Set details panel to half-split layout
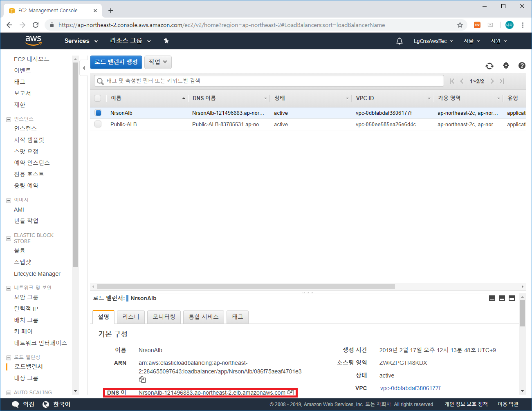This screenshot has width=532, height=411. [x=502, y=298]
